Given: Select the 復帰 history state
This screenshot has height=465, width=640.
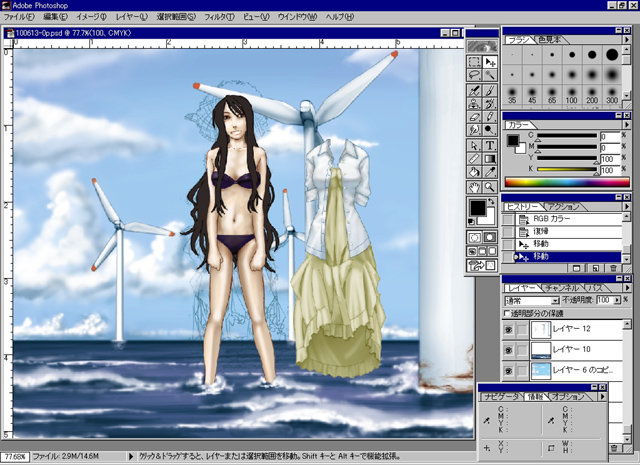Looking at the screenshot, I should tap(568, 231).
